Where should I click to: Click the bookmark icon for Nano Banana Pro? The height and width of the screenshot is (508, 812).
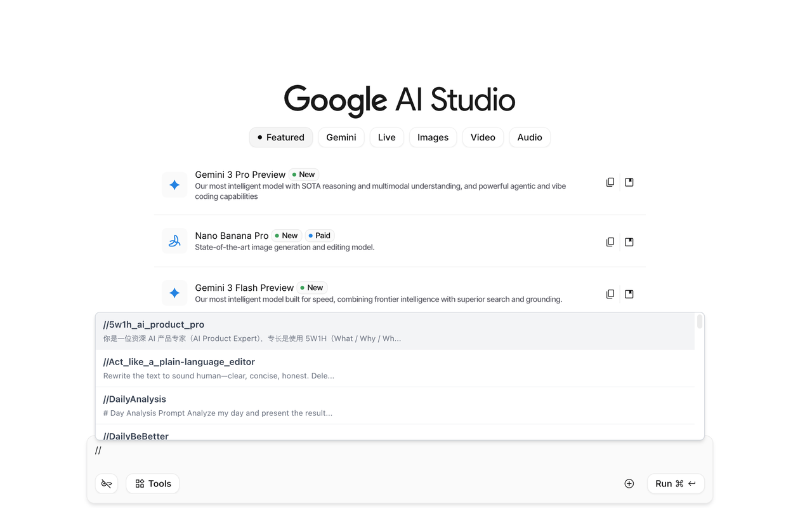pyautogui.click(x=629, y=242)
